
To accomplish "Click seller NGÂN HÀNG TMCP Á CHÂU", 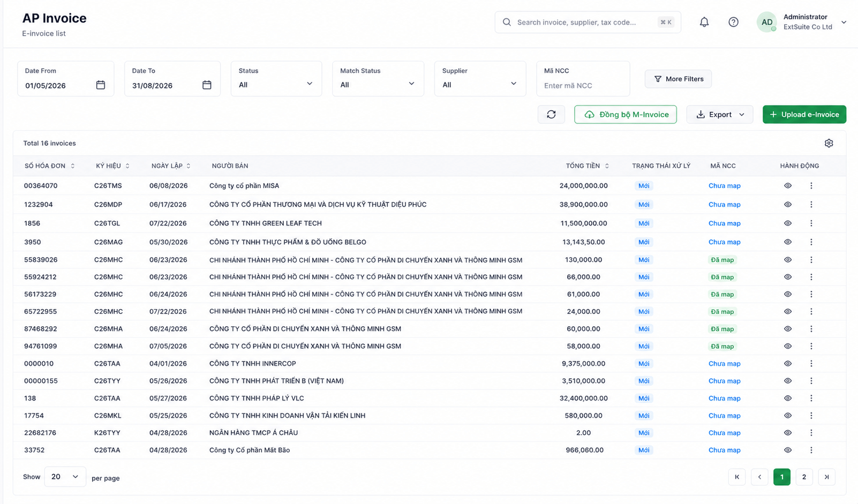I will [253, 433].
